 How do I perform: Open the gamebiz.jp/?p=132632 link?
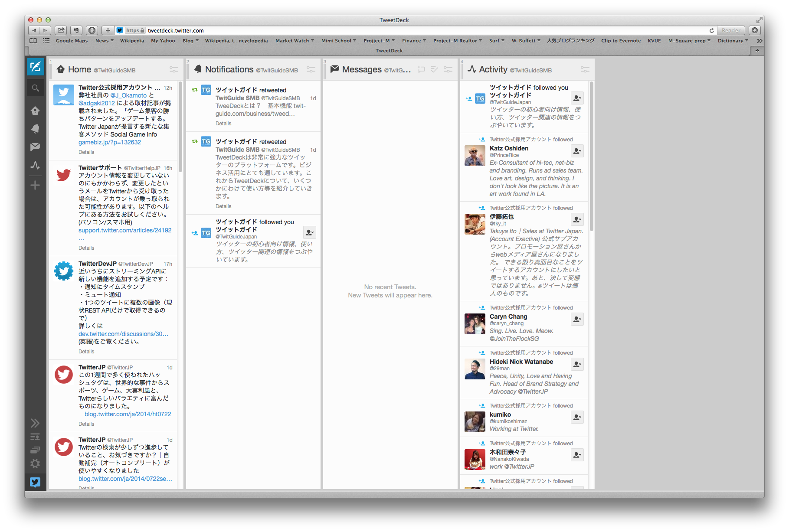click(x=110, y=142)
